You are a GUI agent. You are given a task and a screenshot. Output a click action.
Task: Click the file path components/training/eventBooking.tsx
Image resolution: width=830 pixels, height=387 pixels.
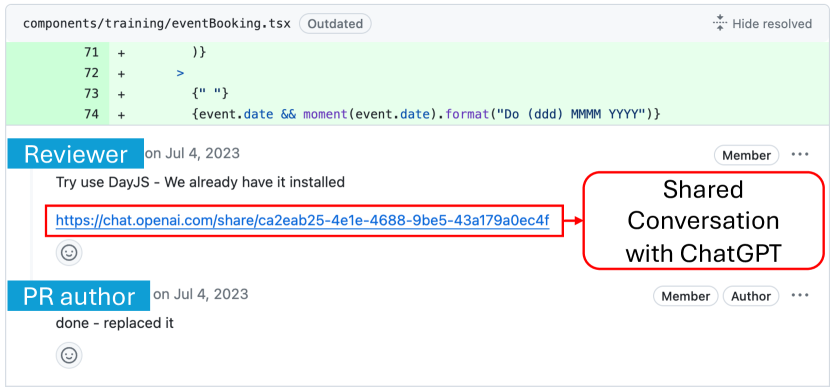(x=157, y=24)
